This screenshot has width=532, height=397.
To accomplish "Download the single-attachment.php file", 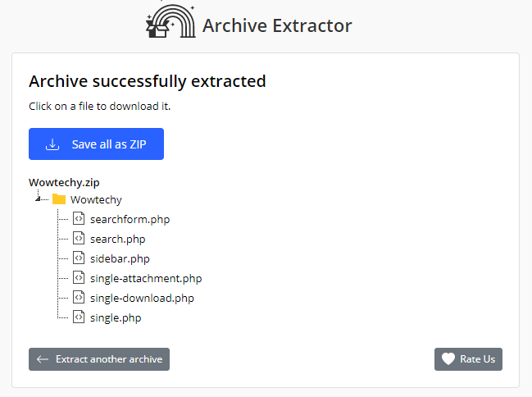I will coord(146,278).
